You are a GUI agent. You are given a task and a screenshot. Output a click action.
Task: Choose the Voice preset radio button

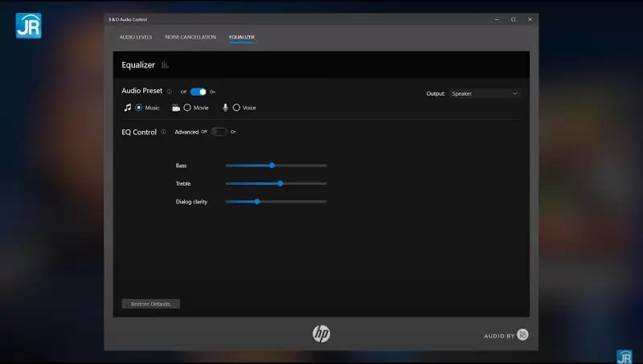tap(236, 108)
